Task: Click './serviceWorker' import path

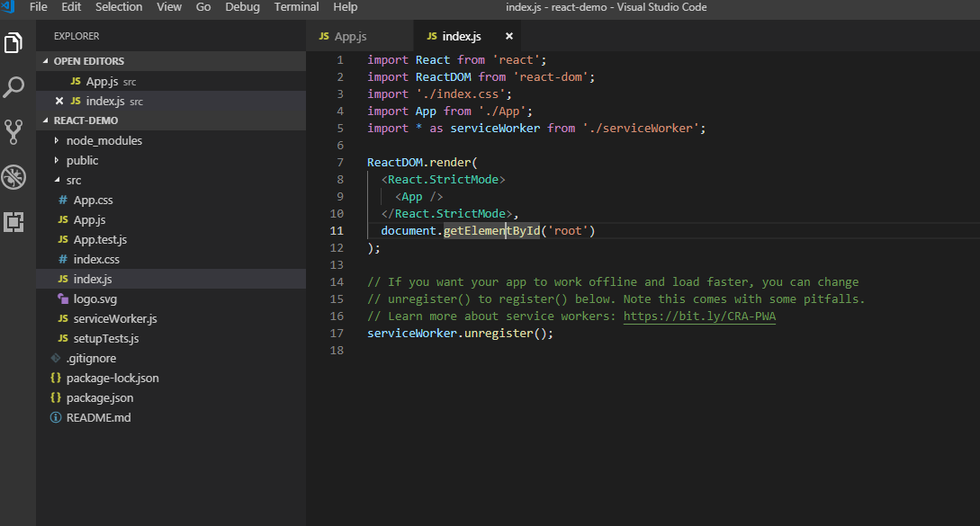Action: [641, 128]
